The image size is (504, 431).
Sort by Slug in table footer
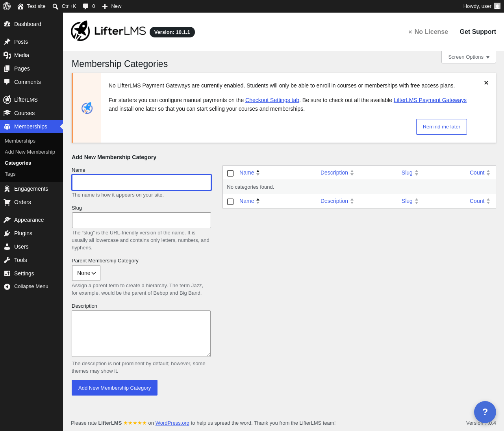[x=410, y=201]
